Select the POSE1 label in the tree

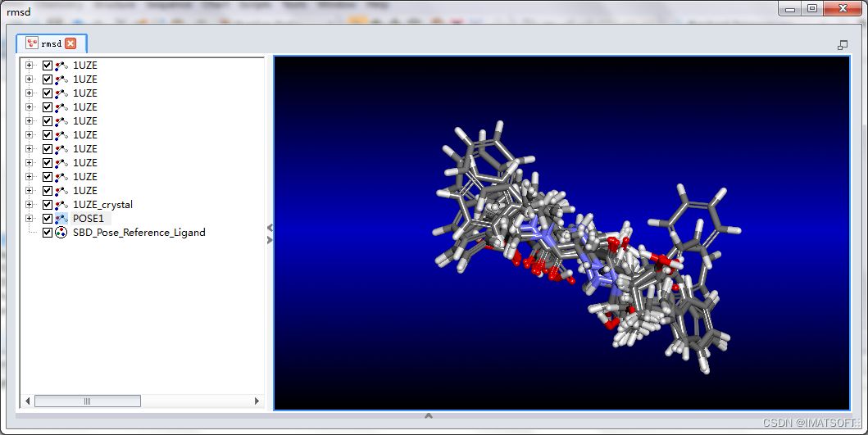pos(89,218)
